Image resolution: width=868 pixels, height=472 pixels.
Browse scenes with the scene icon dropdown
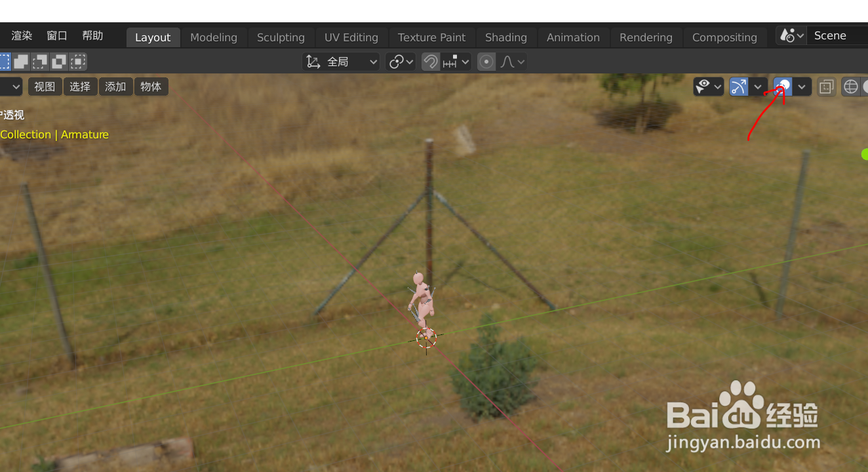click(x=791, y=35)
